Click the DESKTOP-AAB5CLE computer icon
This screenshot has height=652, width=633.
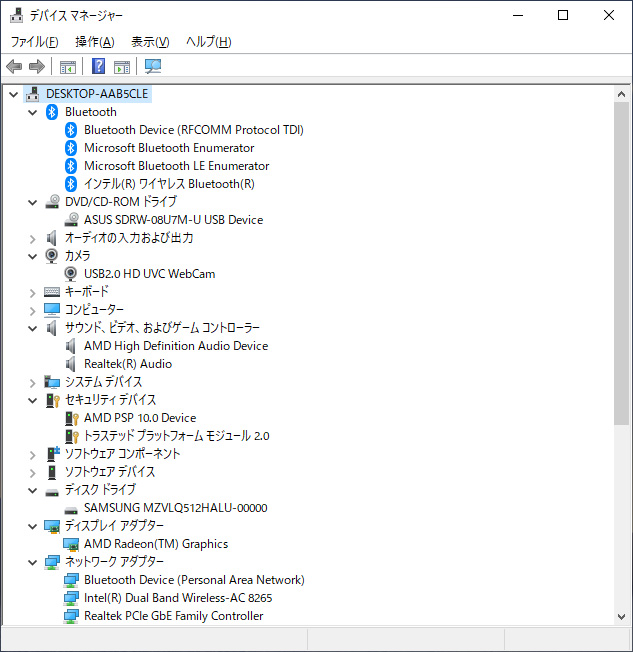[32, 94]
